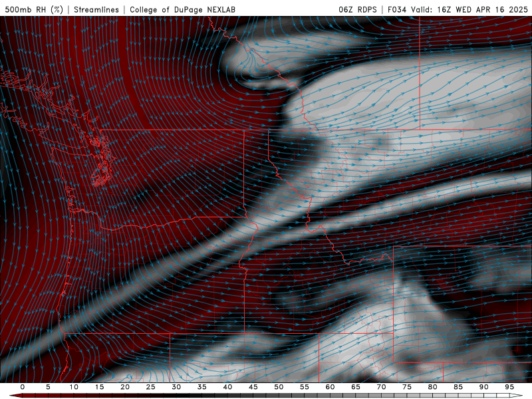Viewport: 532px width, 399px height.
Task: Click the colorbar label "90"
Action: [x=483, y=387]
